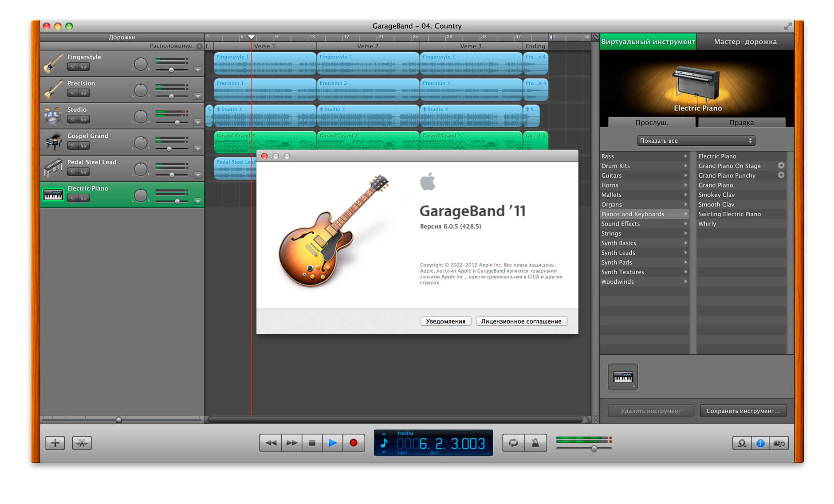Select the Fingerstyle 3 region in the timeline
The width and height of the screenshot is (834, 504).
pos(471,63)
